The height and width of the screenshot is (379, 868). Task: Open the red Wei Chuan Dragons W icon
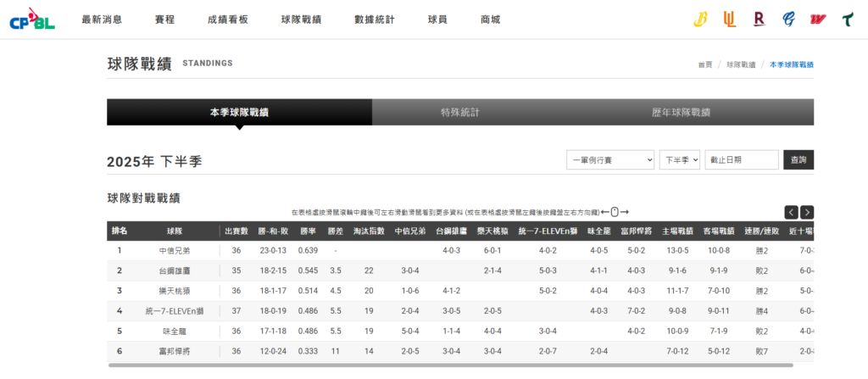(x=817, y=20)
